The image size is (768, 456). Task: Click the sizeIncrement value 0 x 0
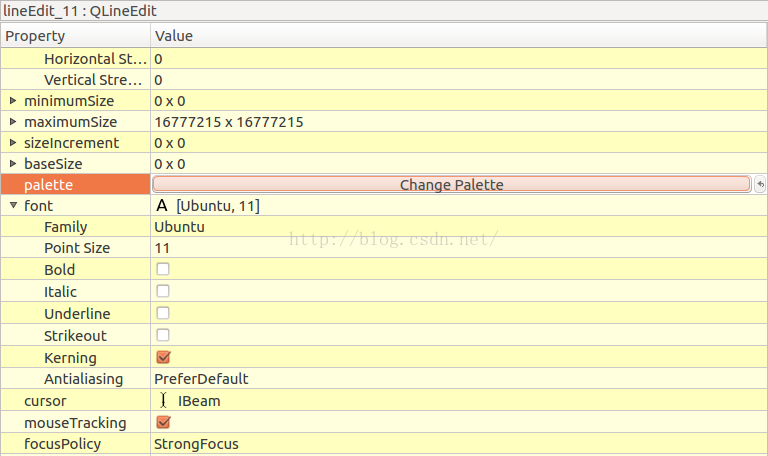pos(169,143)
